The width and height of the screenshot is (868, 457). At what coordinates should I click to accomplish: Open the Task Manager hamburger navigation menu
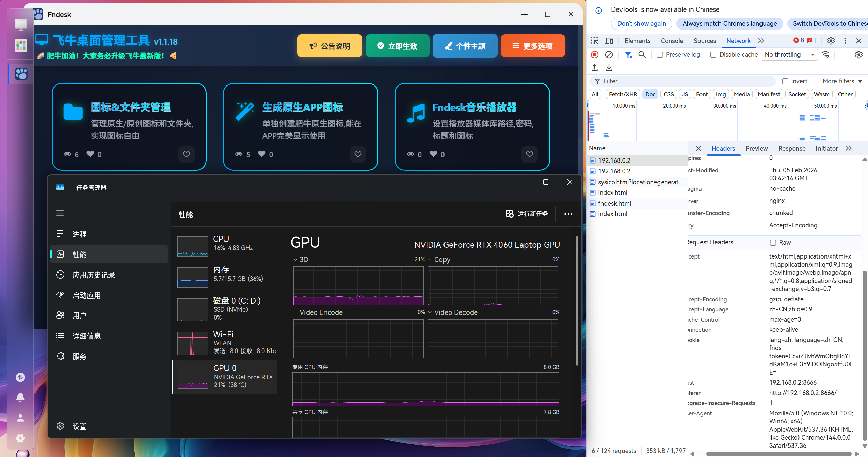pyautogui.click(x=60, y=213)
